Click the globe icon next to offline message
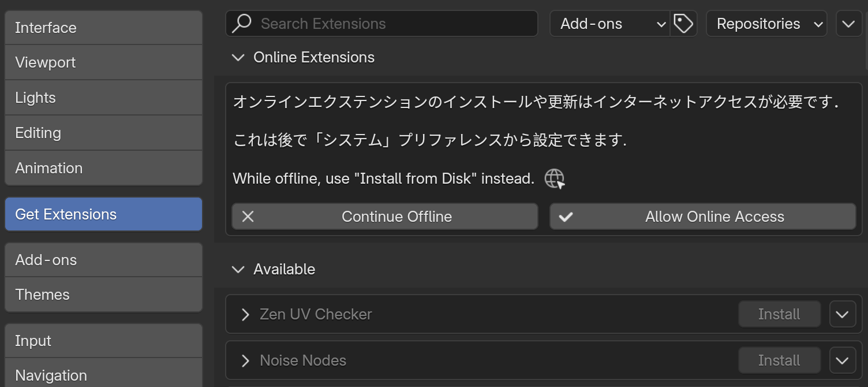Image resolution: width=868 pixels, height=387 pixels. coord(553,178)
